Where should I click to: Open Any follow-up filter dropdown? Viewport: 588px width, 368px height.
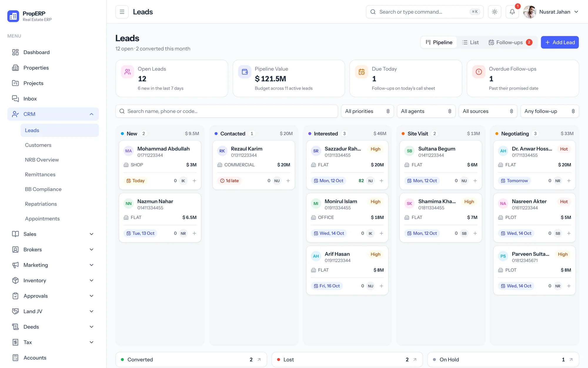pyautogui.click(x=549, y=111)
